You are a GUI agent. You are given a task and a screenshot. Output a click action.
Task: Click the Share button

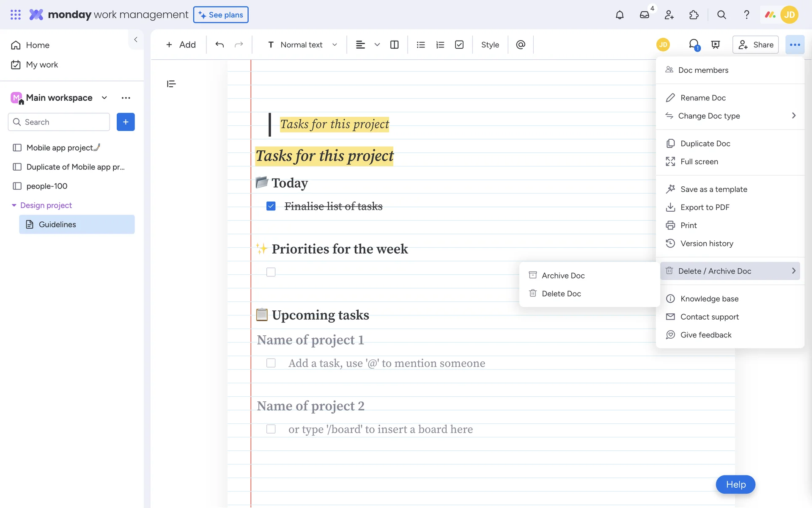[755, 44]
